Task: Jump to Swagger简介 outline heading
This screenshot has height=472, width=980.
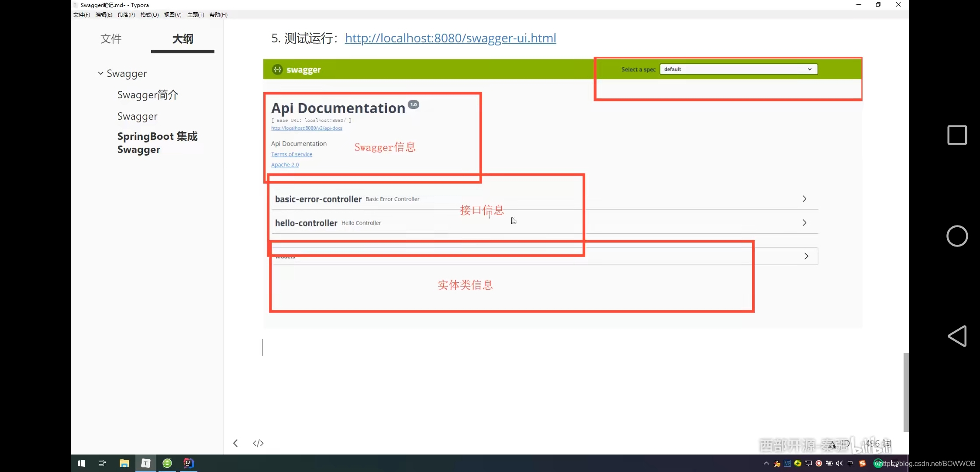Action: (148, 95)
